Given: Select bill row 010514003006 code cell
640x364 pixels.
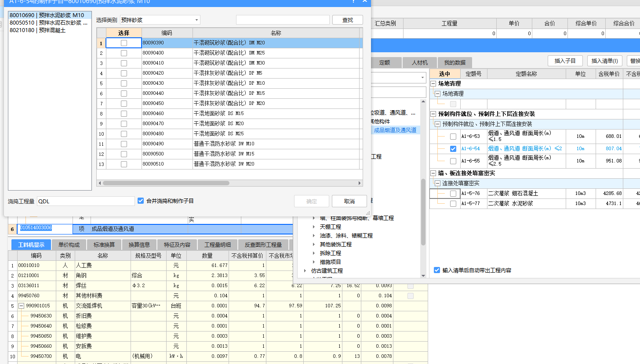Looking at the screenshot, I should [45, 228].
